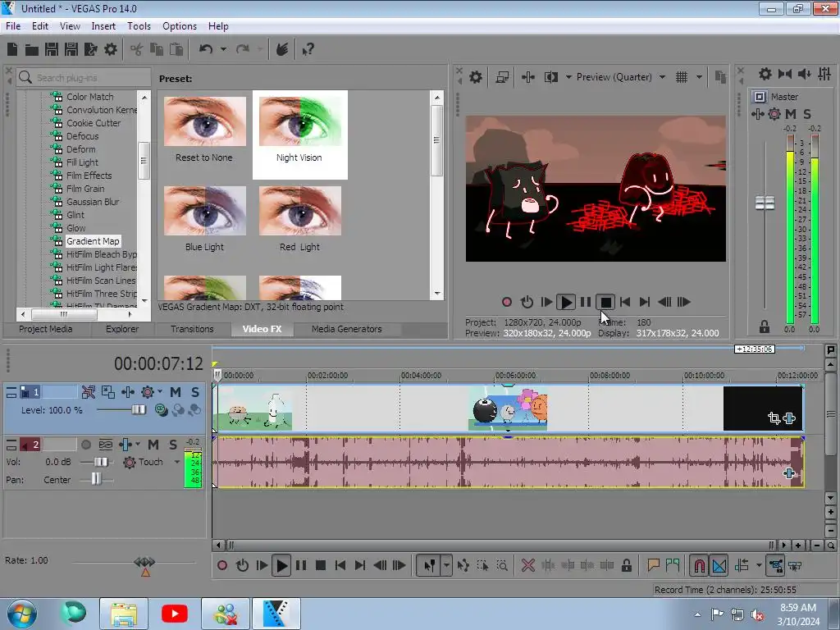Solo audio track 2
This screenshot has width=840, height=630.
172,444
